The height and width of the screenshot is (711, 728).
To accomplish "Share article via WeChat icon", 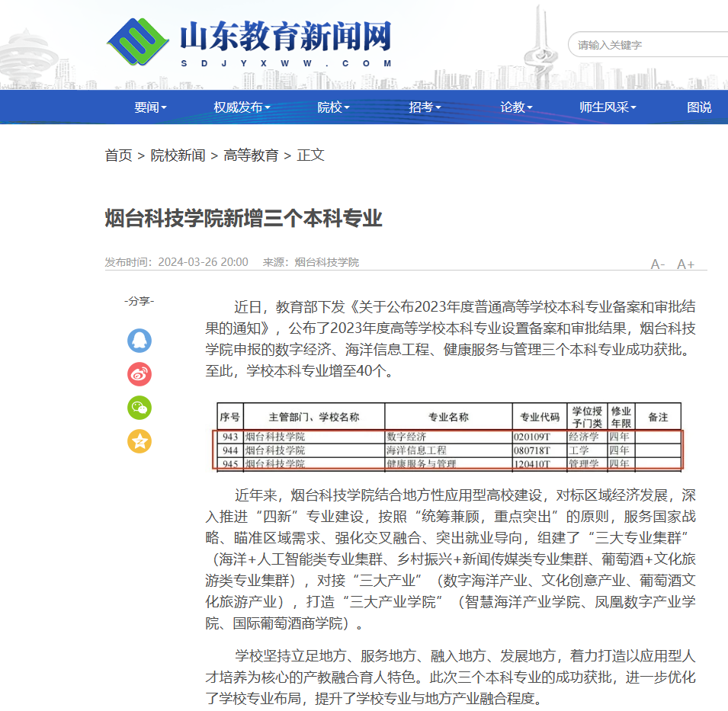I will 140,408.
